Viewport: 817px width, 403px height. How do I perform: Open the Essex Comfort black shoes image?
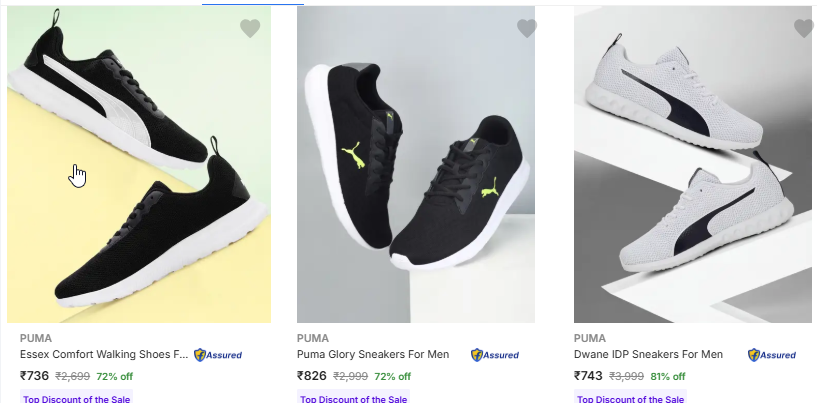139,165
